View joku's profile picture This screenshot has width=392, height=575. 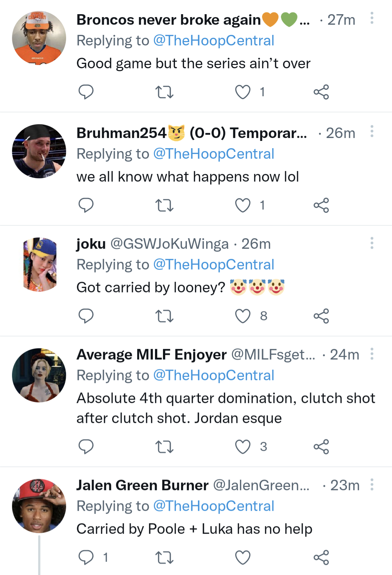[x=39, y=264]
